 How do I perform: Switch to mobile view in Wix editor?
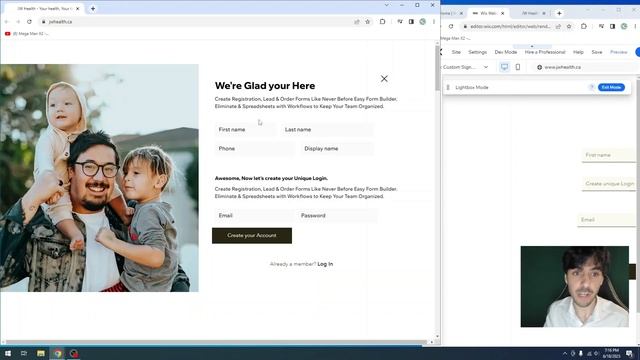[x=518, y=67]
